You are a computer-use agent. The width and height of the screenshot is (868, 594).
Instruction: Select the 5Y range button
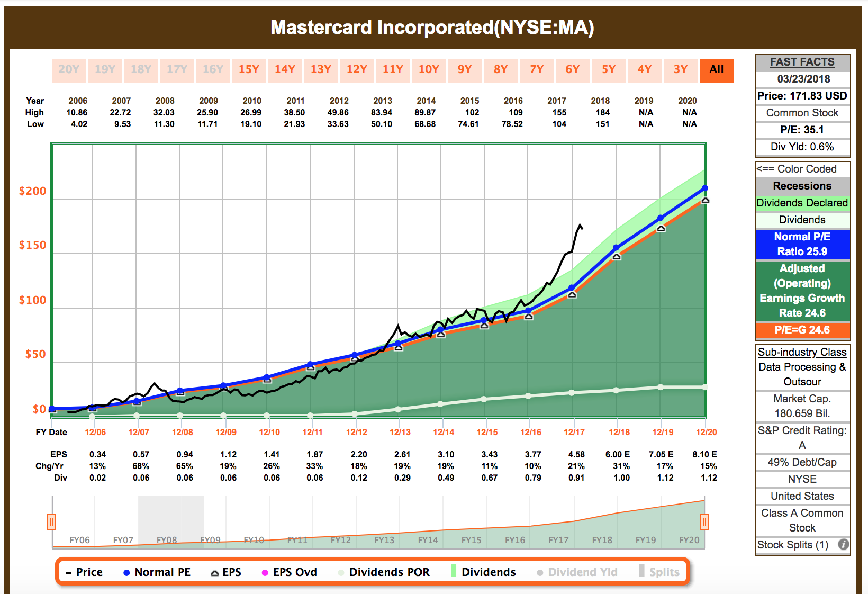[x=608, y=70]
